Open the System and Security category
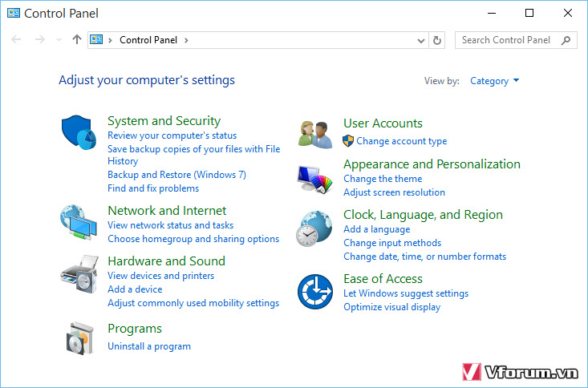Screen dimensions: 588x388 164,121
